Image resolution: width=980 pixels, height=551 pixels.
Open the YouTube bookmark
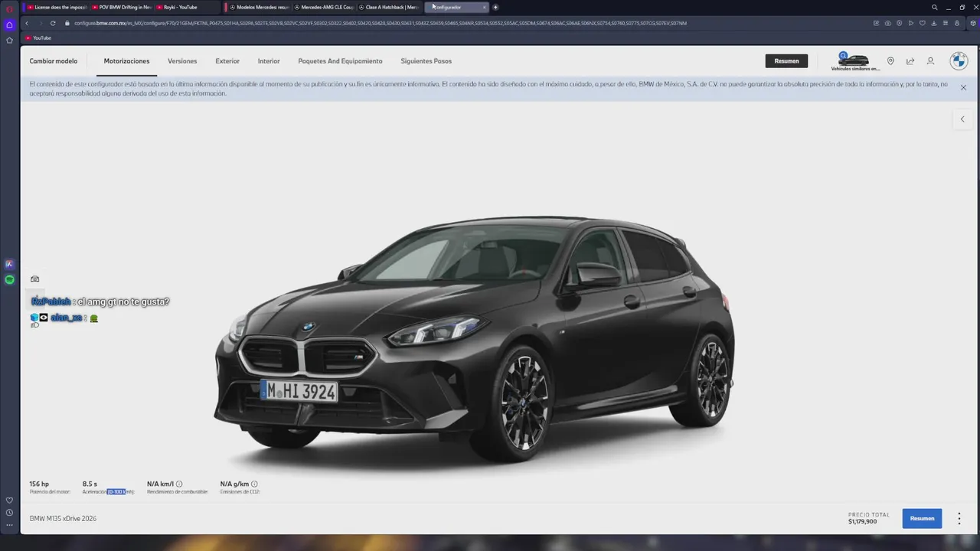[38, 37]
